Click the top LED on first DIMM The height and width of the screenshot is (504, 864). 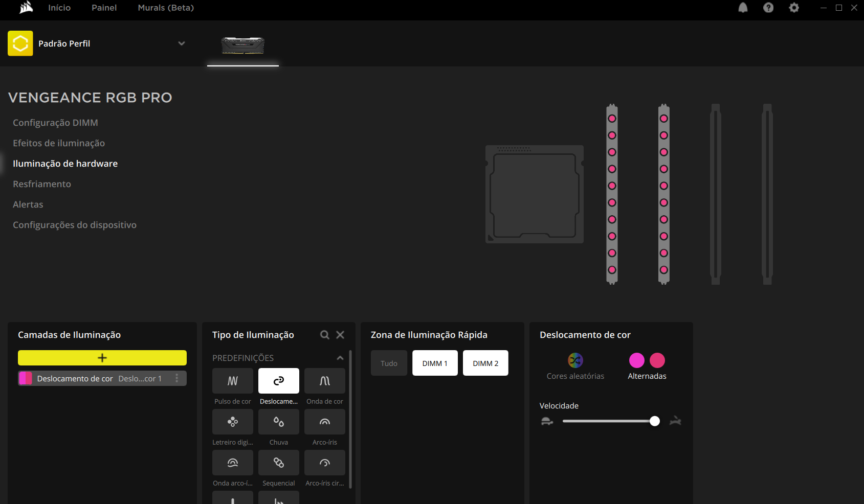(x=612, y=119)
